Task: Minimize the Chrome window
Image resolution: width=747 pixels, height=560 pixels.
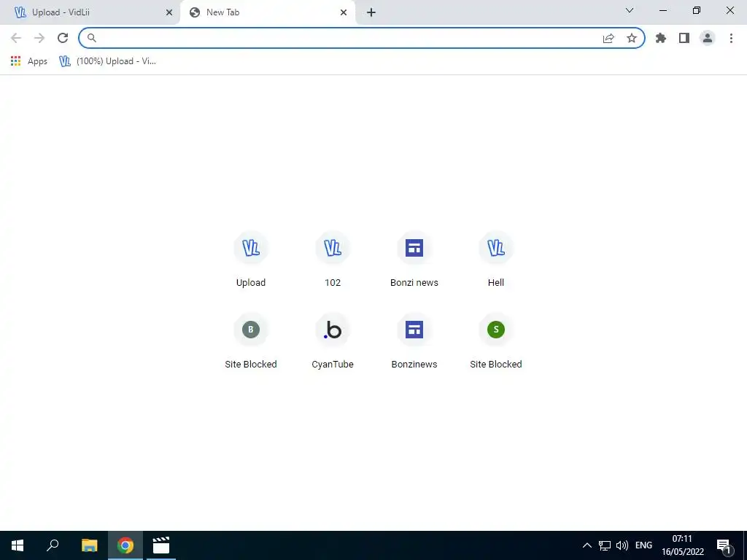Action: [x=663, y=10]
